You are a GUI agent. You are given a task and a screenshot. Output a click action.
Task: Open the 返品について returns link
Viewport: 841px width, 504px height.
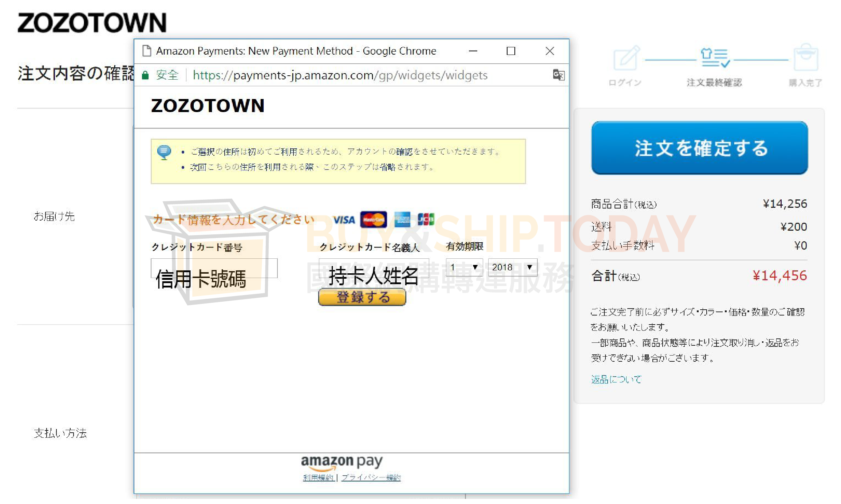point(616,380)
